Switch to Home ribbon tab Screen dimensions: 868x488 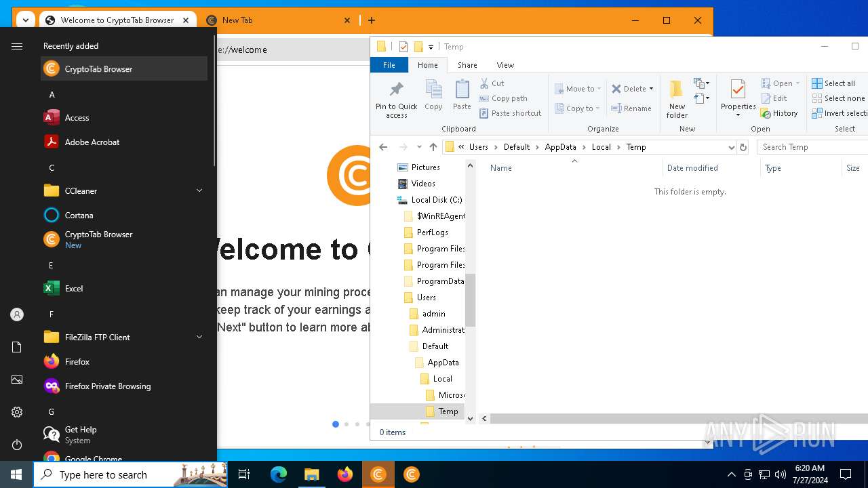pos(428,65)
